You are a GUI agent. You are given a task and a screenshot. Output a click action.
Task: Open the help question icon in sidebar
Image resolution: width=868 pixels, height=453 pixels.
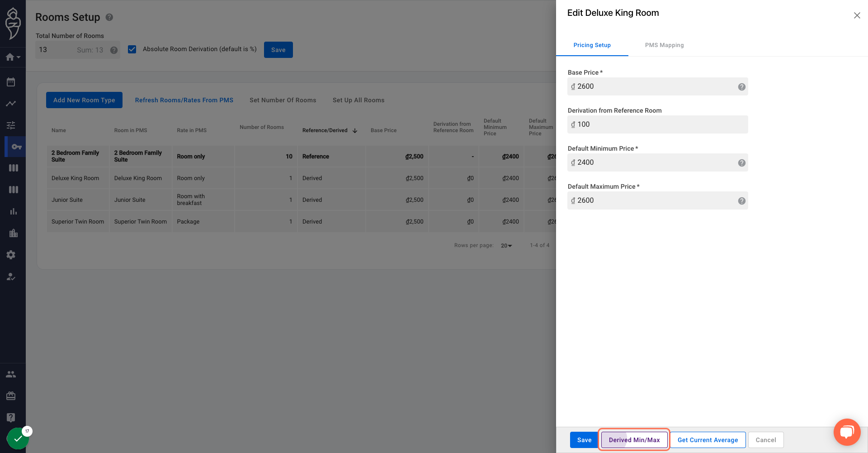11,417
